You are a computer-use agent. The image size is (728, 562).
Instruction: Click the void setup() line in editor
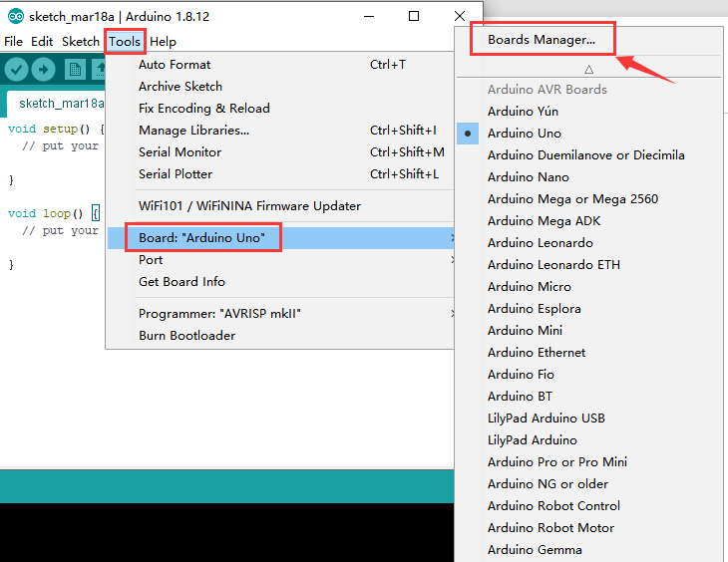coord(56,129)
